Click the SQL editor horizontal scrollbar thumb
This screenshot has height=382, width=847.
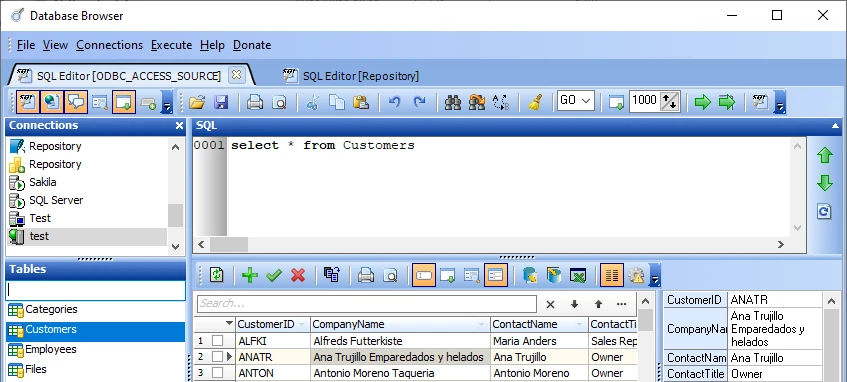click(x=229, y=245)
